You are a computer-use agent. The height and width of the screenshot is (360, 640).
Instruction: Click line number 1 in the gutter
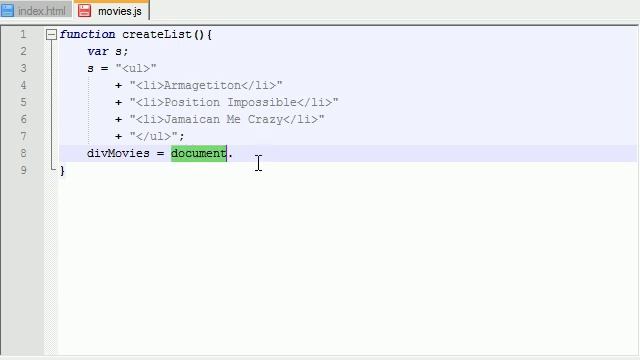click(x=23, y=34)
